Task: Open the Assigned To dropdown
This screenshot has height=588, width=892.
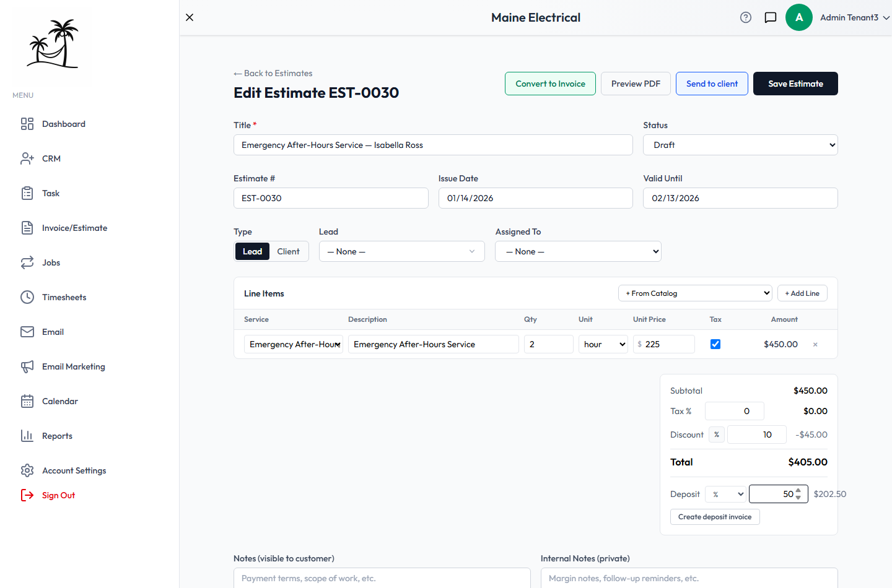Action: pyautogui.click(x=578, y=251)
